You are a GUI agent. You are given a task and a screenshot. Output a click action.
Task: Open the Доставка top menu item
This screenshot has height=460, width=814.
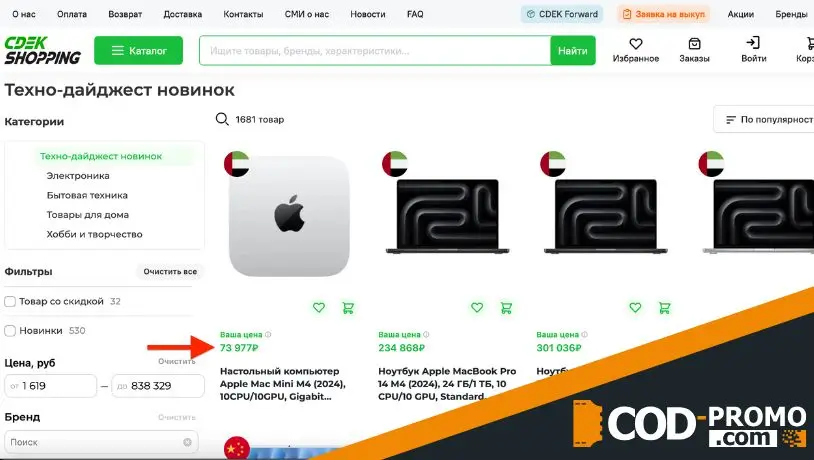click(183, 14)
